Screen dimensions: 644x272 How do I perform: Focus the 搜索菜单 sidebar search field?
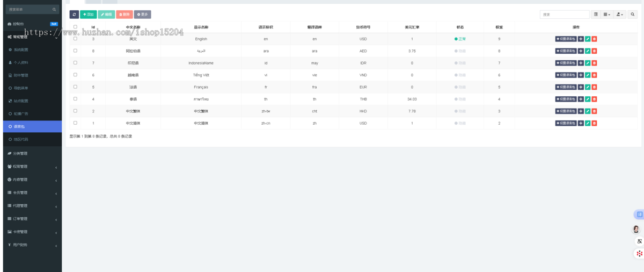[32, 10]
